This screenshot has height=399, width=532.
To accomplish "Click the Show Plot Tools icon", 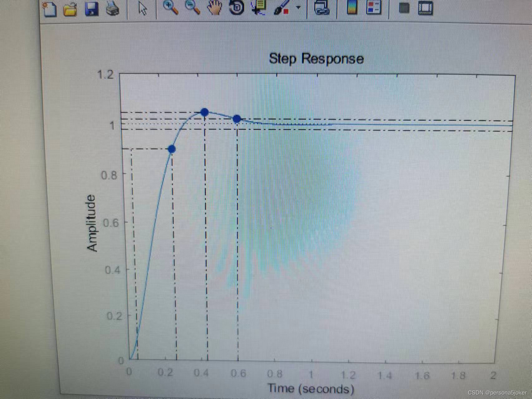I will (425, 8).
